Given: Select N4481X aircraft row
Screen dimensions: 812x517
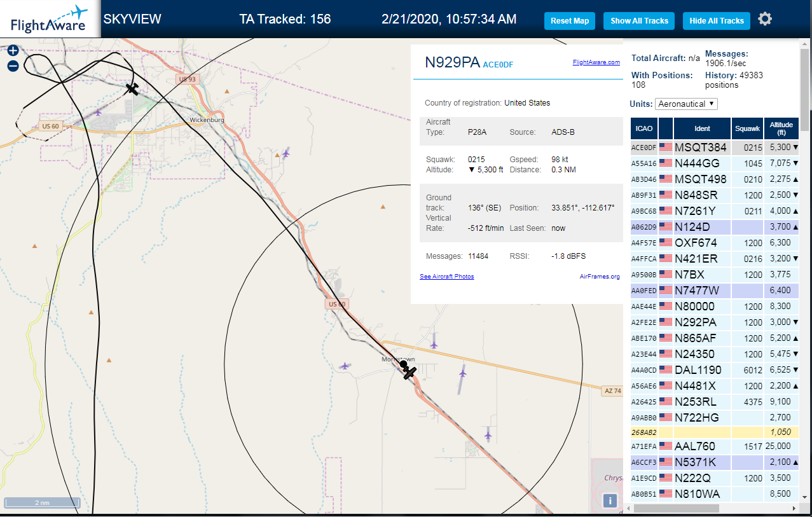Looking at the screenshot, I should click(715, 385).
